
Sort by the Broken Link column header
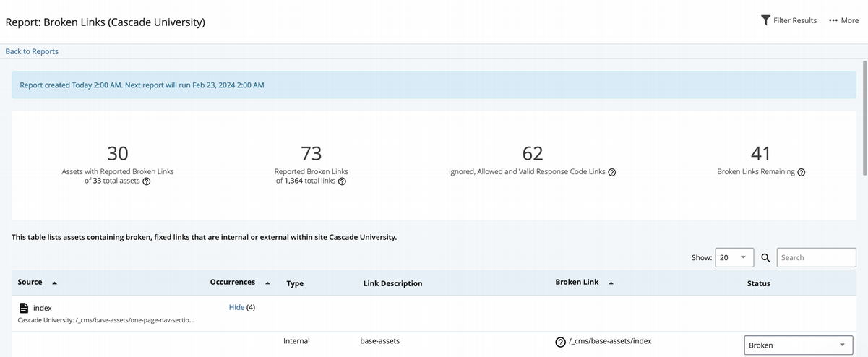[x=577, y=282]
